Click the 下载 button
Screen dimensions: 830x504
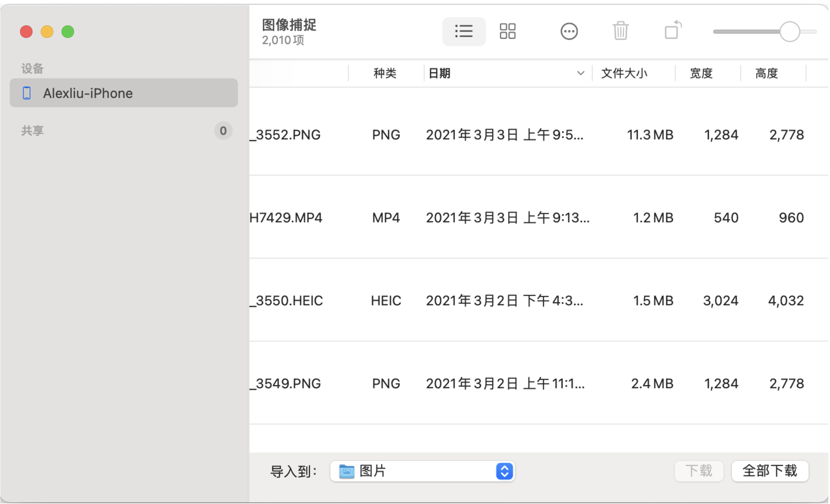699,471
